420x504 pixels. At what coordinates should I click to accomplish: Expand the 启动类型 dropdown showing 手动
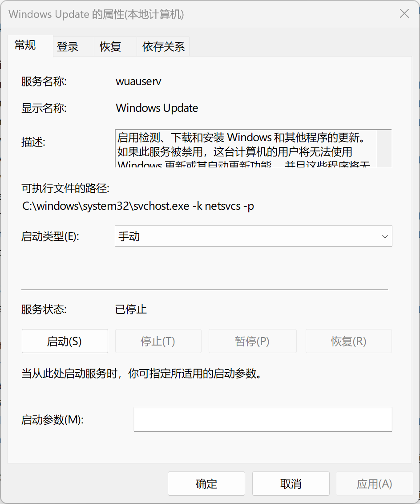click(x=253, y=236)
